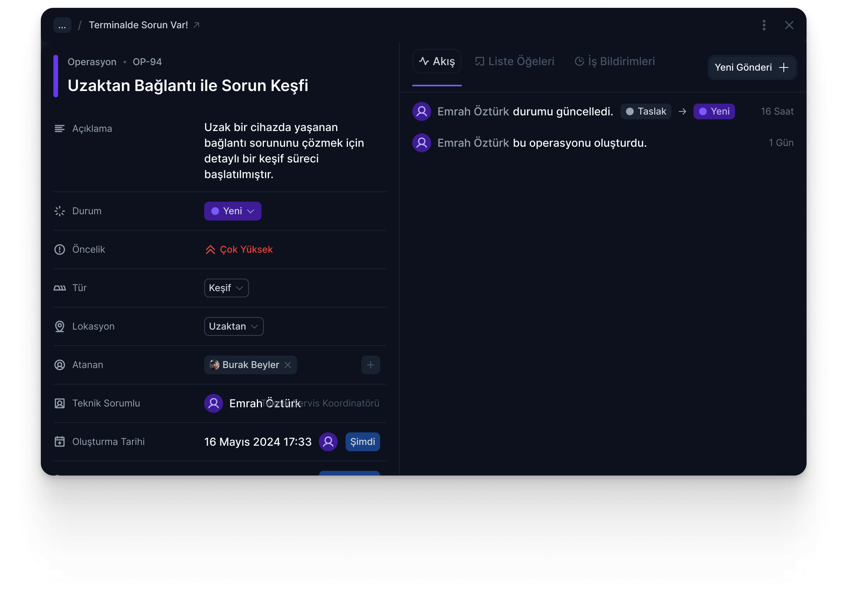This screenshot has height=616, width=847.
Task: Click the breadcrumb ellipsis button
Action: click(x=62, y=25)
